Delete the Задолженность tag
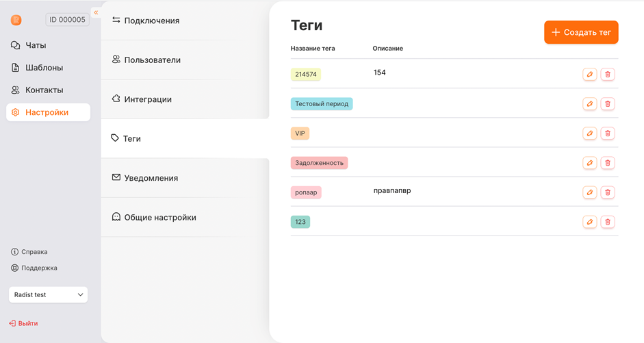 click(608, 163)
